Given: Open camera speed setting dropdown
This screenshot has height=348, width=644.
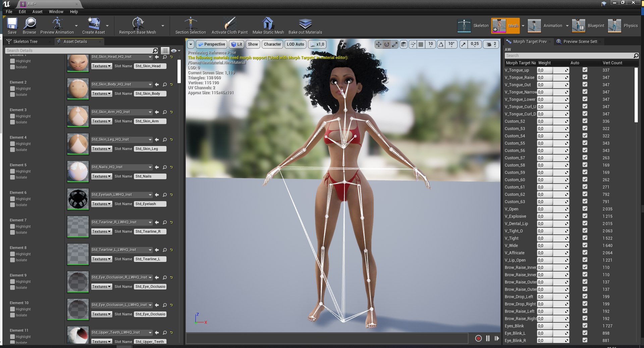Looking at the screenshot, I should pyautogui.click(x=492, y=44).
